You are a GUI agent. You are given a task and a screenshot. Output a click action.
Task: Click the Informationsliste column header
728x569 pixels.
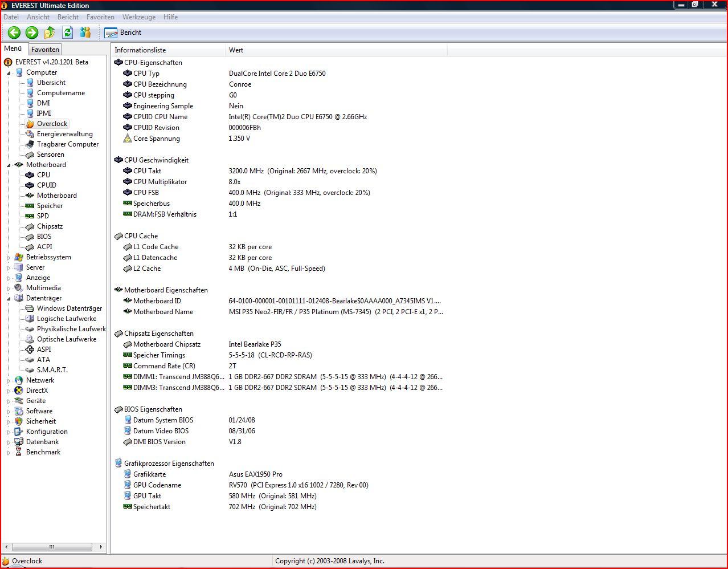pos(169,50)
